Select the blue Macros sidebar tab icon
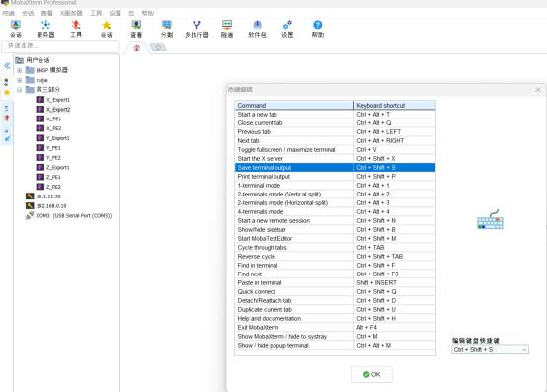The width and height of the screenshot is (547, 392). (7, 139)
